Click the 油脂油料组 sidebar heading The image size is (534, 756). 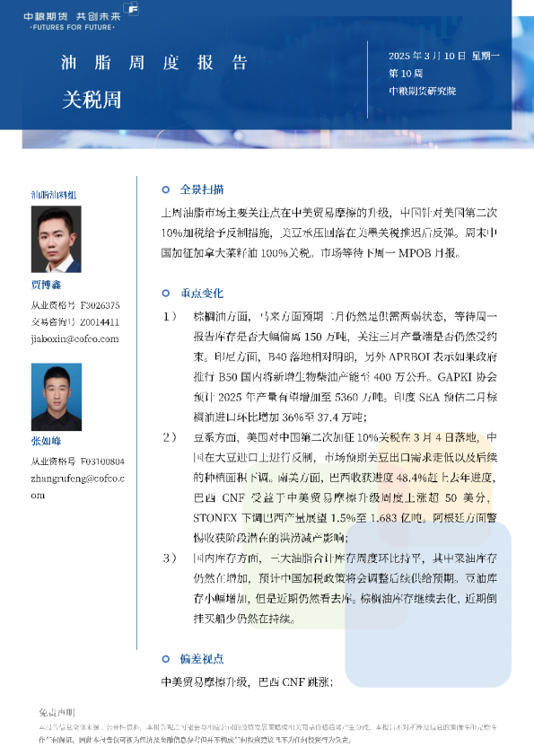pyautogui.click(x=54, y=195)
